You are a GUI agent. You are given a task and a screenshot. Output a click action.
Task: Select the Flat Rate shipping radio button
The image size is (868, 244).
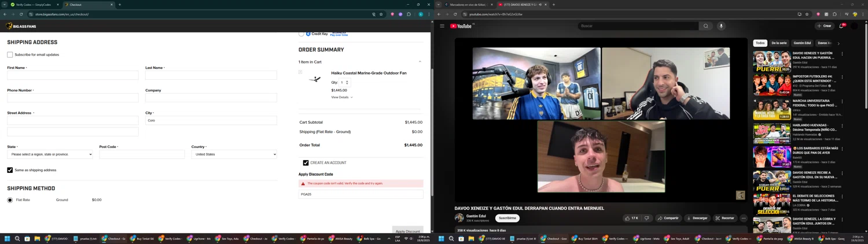click(10, 200)
